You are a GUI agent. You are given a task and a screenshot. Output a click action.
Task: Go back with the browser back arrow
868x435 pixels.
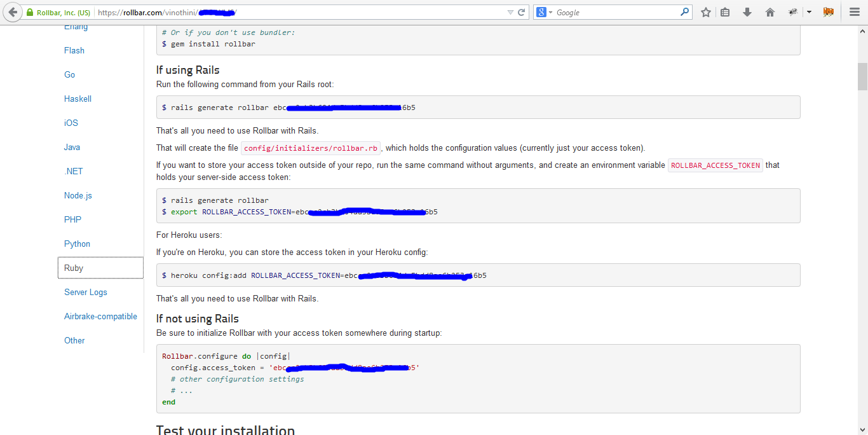13,12
